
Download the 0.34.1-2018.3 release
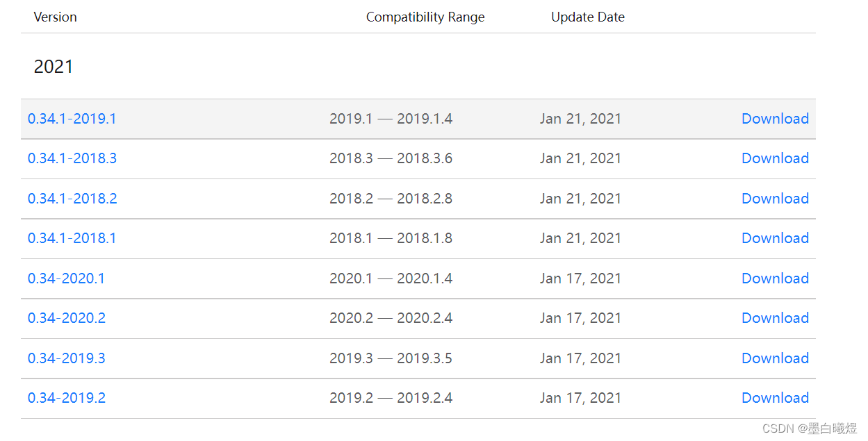[x=775, y=158]
